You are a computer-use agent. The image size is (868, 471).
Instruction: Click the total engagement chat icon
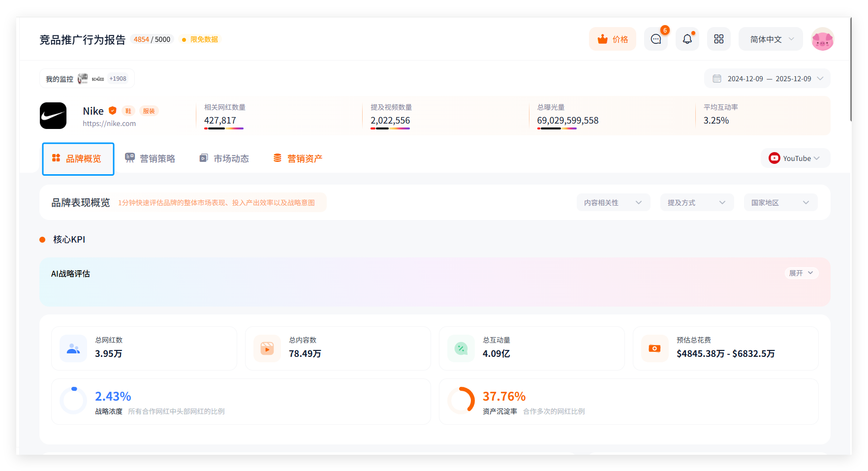point(461,348)
